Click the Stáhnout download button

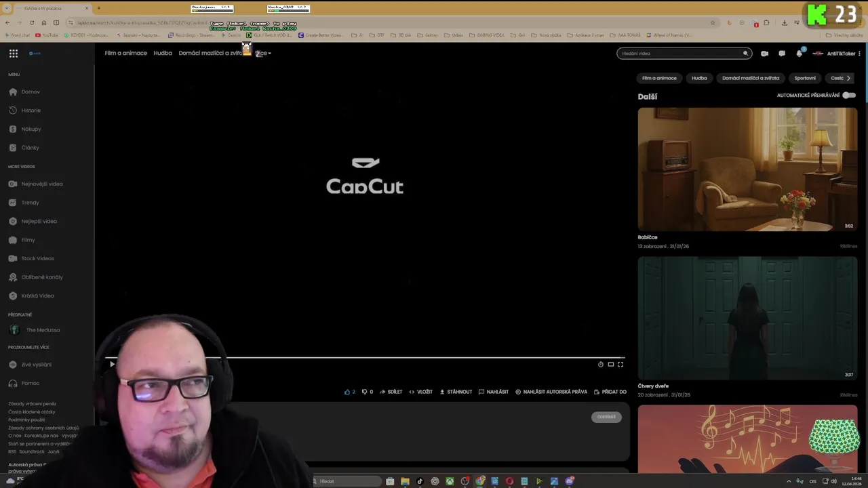coord(456,392)
